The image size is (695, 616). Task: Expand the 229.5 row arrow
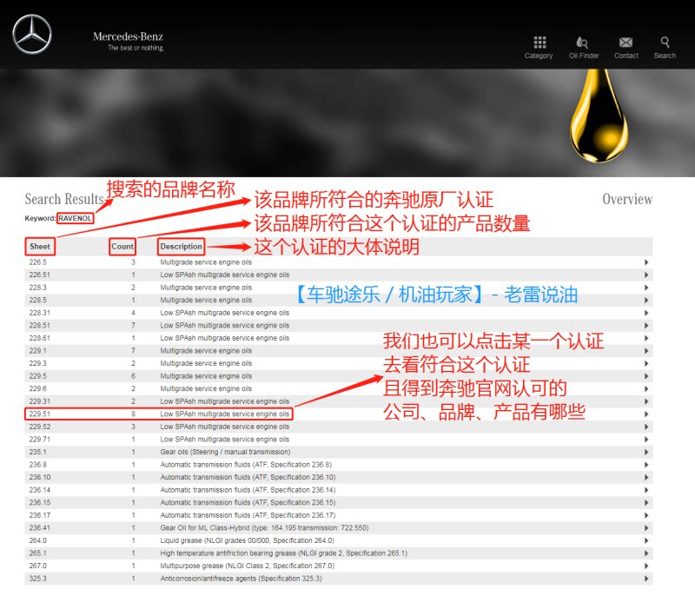tap(646, 376)
